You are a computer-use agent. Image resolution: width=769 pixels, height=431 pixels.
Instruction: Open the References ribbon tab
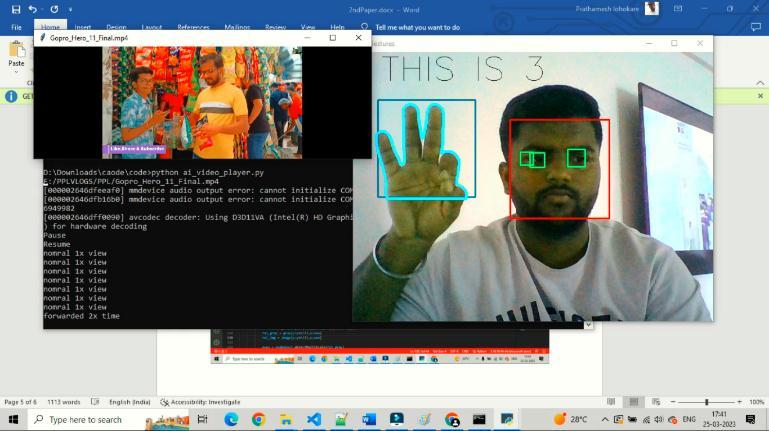pos(193,27)
